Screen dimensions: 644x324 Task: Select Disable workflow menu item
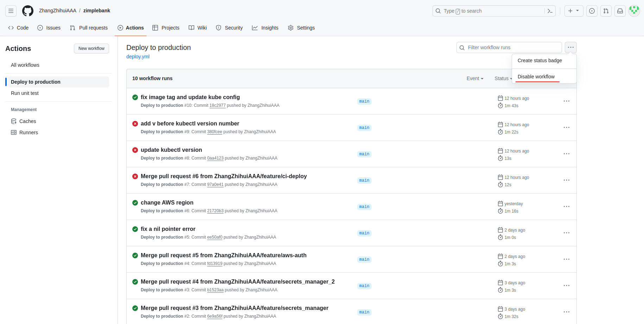coord(536,77)
